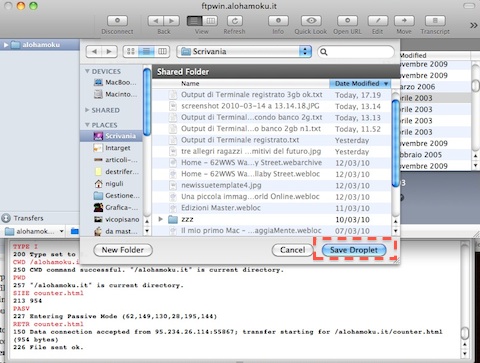Click the Open URL toolbar icon
Screen dimensions: 480x363
347,21
